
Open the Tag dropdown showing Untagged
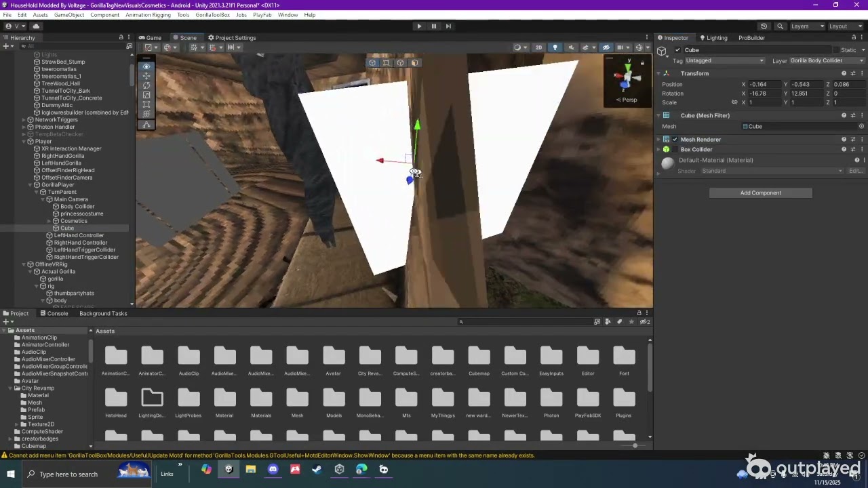point(725,61)
